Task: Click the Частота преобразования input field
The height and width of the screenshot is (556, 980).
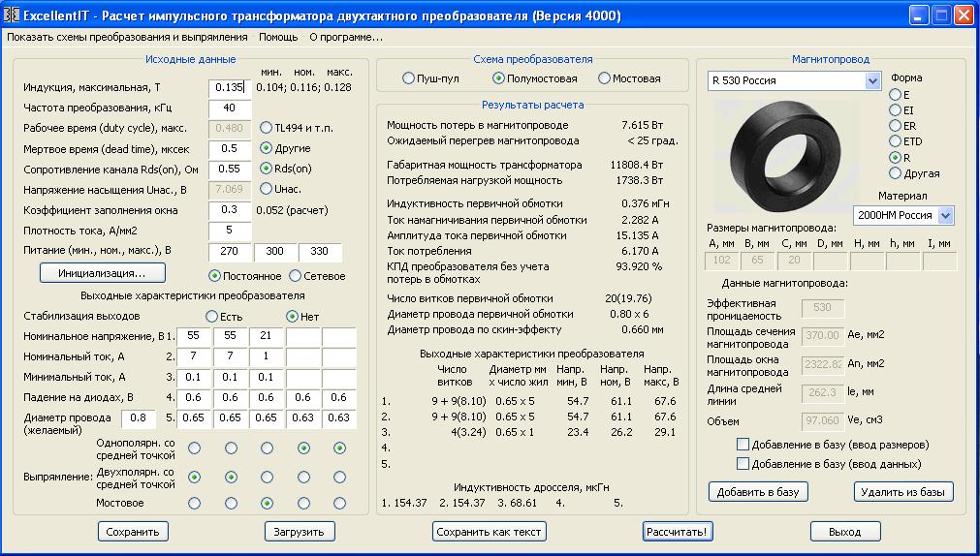Action: (x=229, y=108)
